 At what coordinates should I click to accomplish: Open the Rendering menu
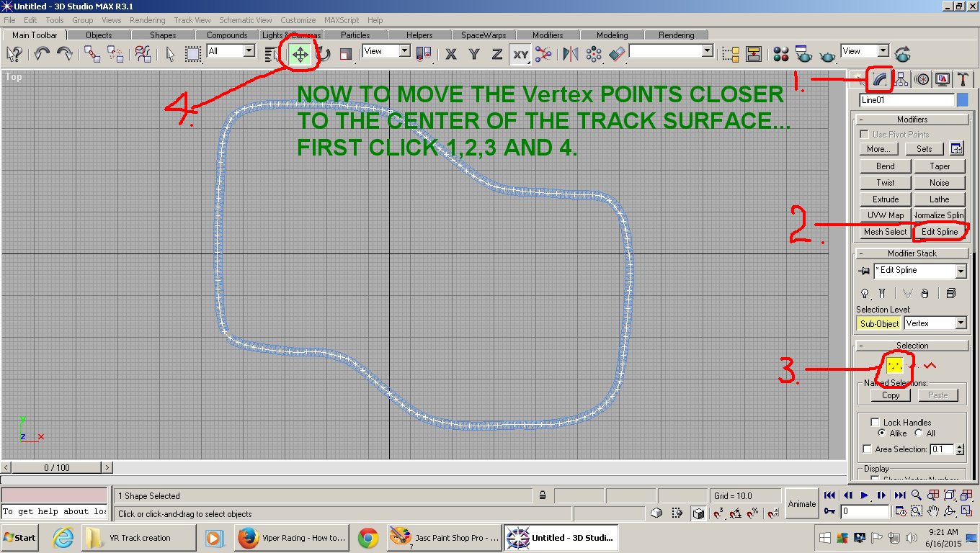point(148,20)
